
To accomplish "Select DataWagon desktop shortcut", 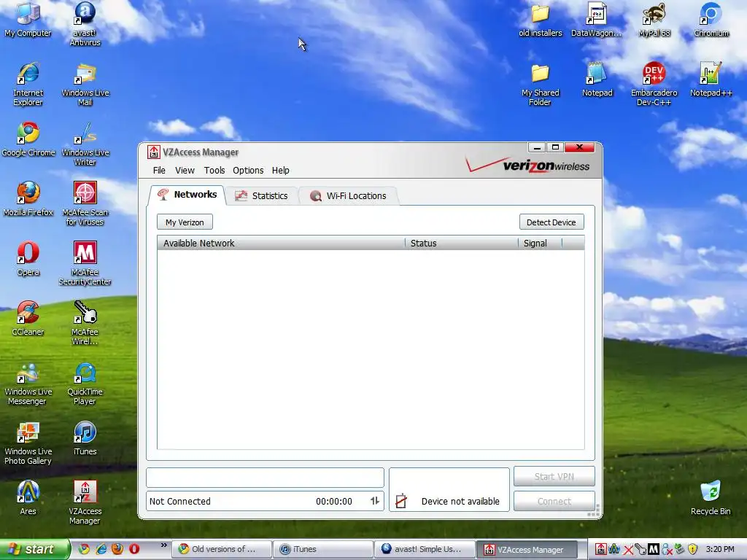I will (597, 20).
